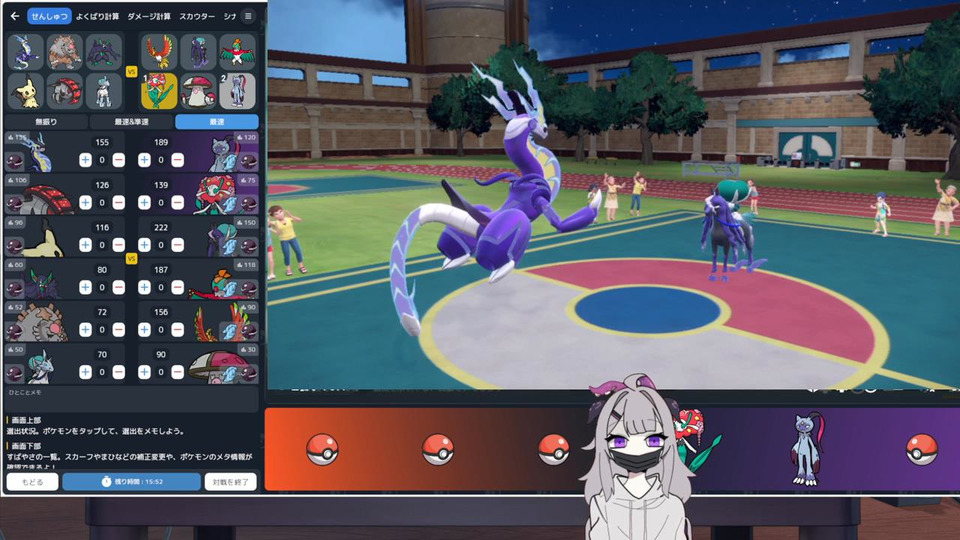Decrease Sneasler's speed rank with minus
Screen dimensions: 960x540
[178, 160]
